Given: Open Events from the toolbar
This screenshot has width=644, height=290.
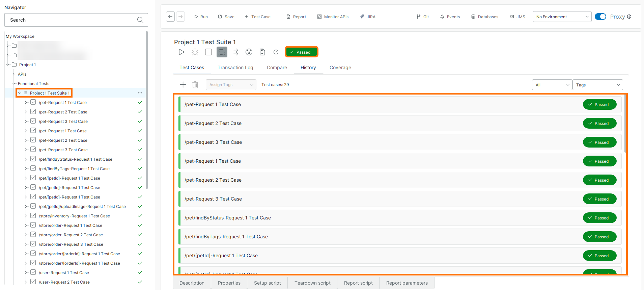Looking at the screenshot, I should click(x=450, y=17).
